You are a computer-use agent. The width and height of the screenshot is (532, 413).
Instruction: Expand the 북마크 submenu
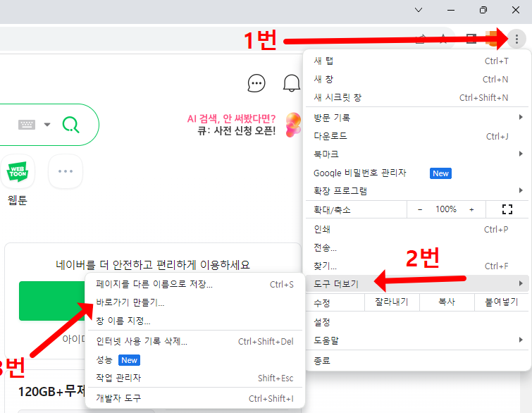417,154
